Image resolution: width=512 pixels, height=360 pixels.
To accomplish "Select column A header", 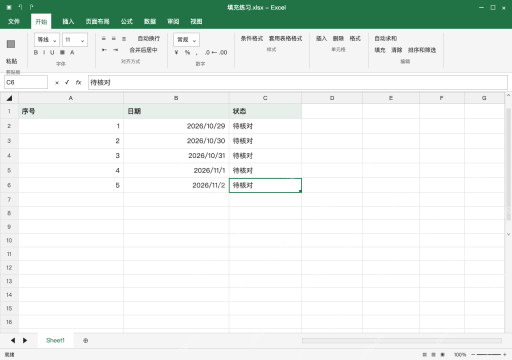I will 71,98.
